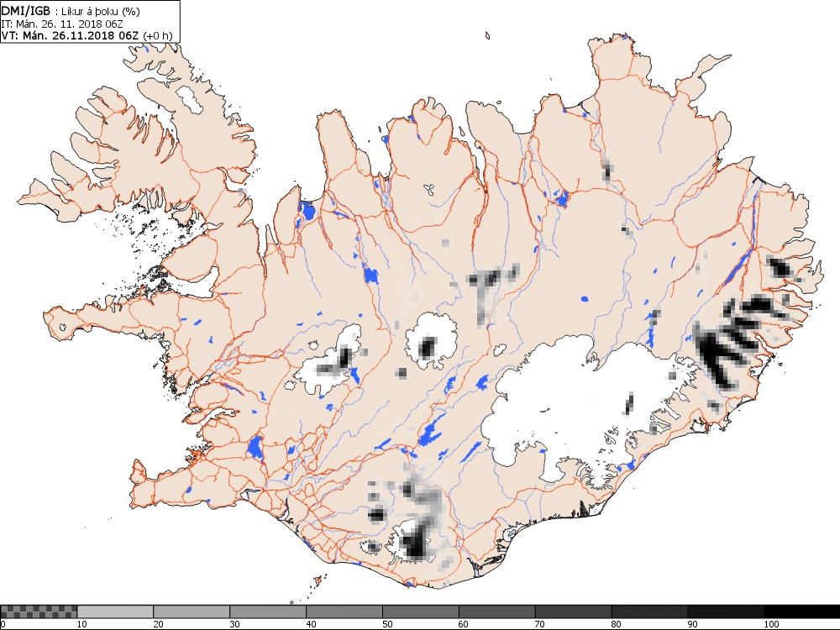Click the 'IT: Mán. 26. 11. 2018 06Z' line
Screen dimensions: 840x630
(62, 23)
